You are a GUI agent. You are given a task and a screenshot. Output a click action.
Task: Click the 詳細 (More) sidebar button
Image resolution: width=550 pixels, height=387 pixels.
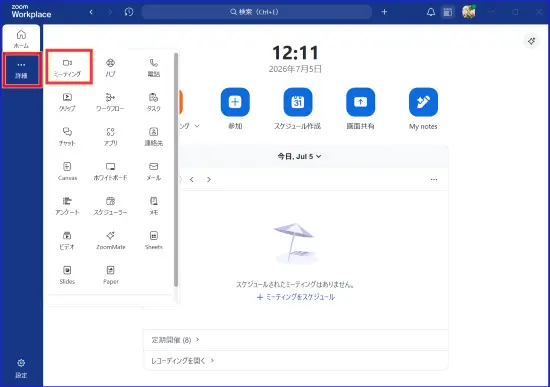click(22, 69)
